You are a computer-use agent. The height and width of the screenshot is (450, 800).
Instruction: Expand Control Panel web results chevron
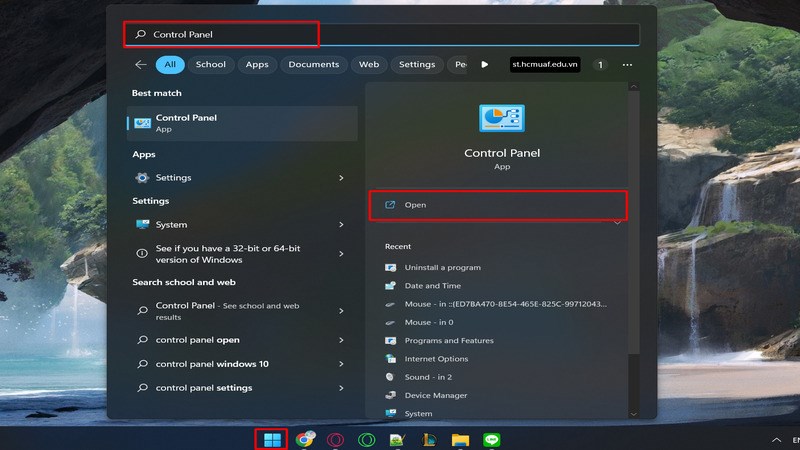[341, 311]
